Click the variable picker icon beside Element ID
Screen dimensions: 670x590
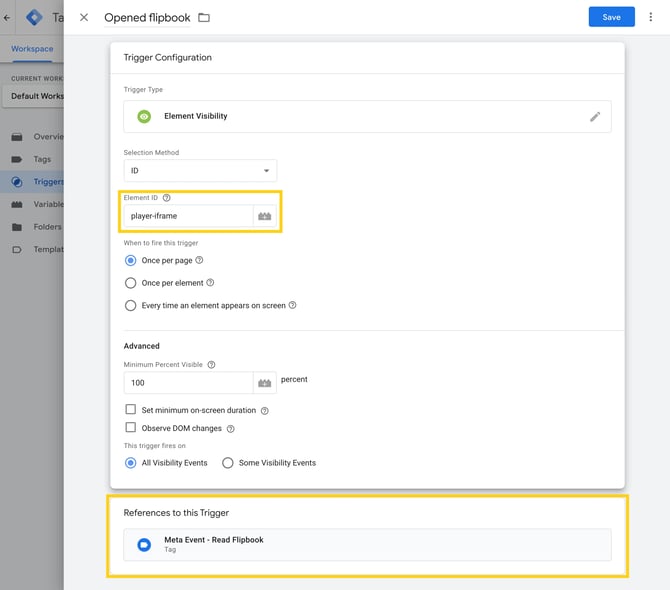click(x=264, y=216)
